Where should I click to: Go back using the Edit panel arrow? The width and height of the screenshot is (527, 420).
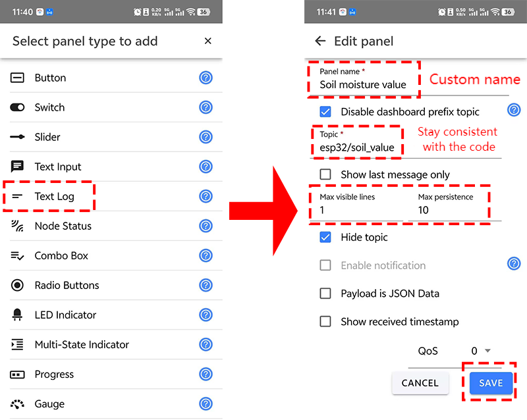tap(320, 41)
